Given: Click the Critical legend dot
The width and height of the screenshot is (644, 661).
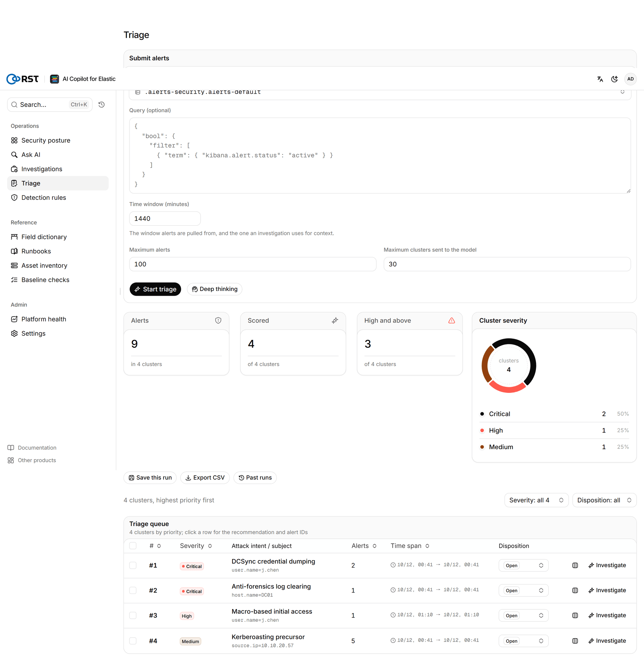Looking at the screenshot, I should point(482,414).
